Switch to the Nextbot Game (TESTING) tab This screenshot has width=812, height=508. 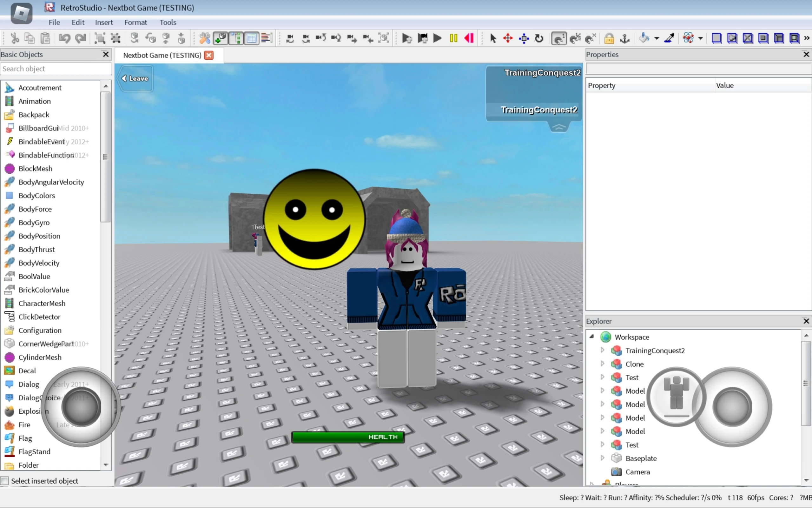click(161, 55)
